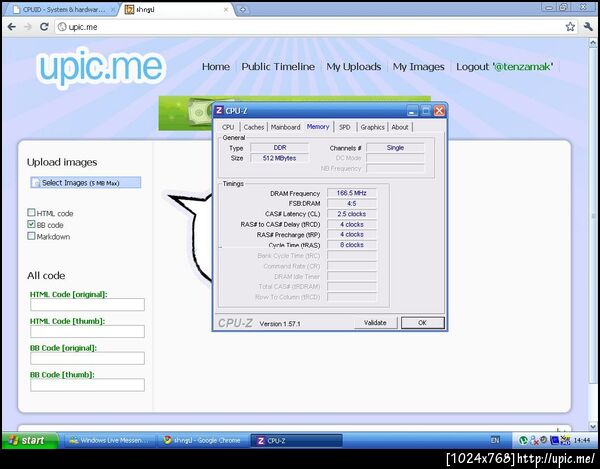The image size is (600, 469).
Task: Click the CPU-Z taskbar button
Action: (x=296, y=441)
